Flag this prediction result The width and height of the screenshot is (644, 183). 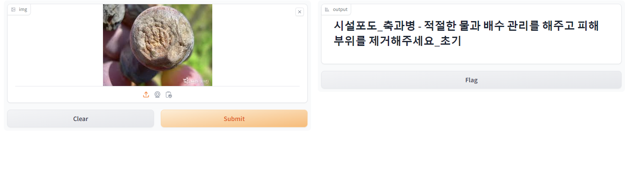click(x=471, y=80)
